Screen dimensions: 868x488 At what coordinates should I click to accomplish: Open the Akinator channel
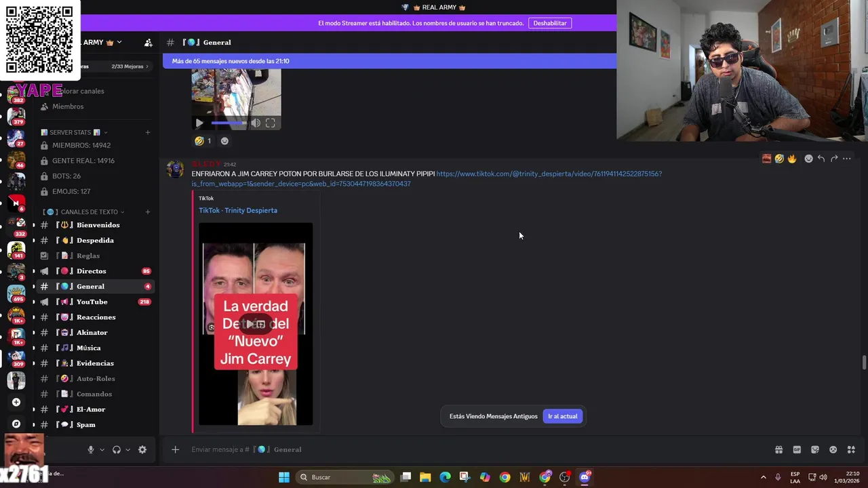pyautogui.click(x=96, y=333)
